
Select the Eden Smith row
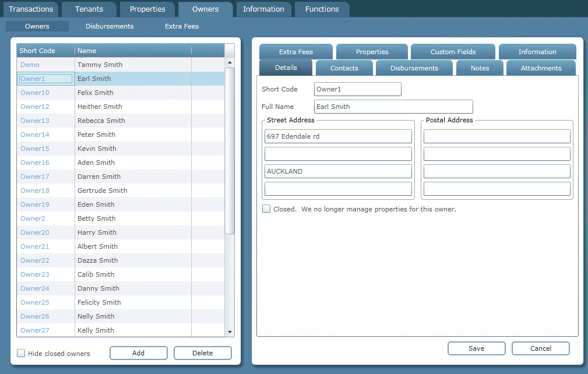121,204
